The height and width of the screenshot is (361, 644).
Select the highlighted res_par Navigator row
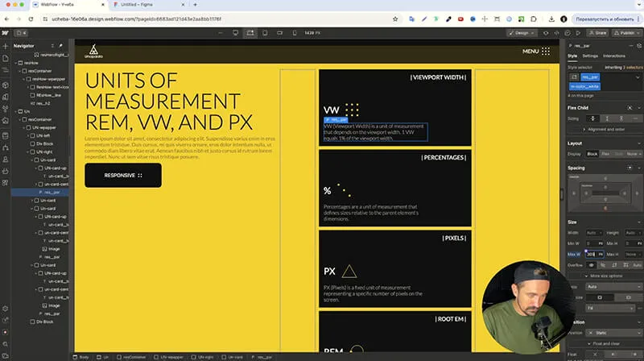coord(39,192)
